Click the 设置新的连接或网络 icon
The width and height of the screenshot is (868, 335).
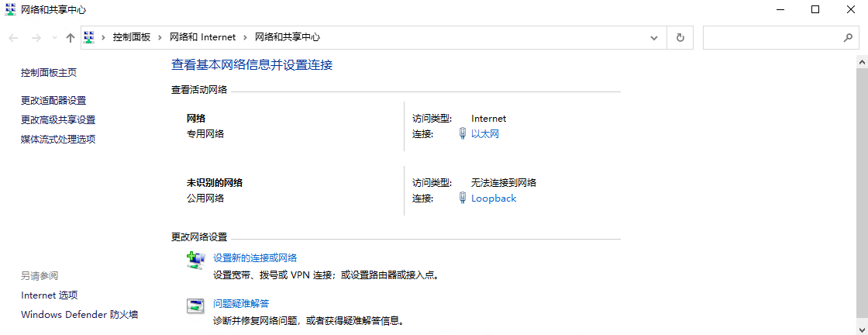(x=195, y=260)
